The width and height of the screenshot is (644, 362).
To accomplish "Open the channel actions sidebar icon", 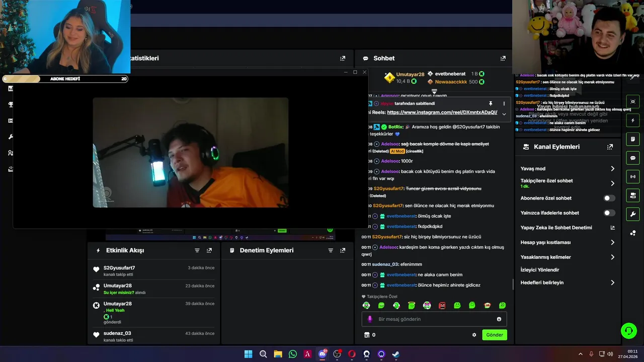I will click(632, 195).
